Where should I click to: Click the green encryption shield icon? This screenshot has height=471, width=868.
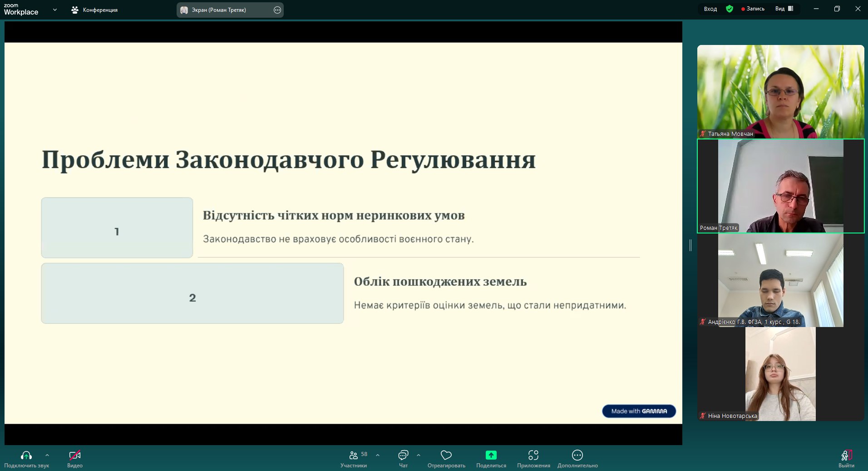pos(730,9)
